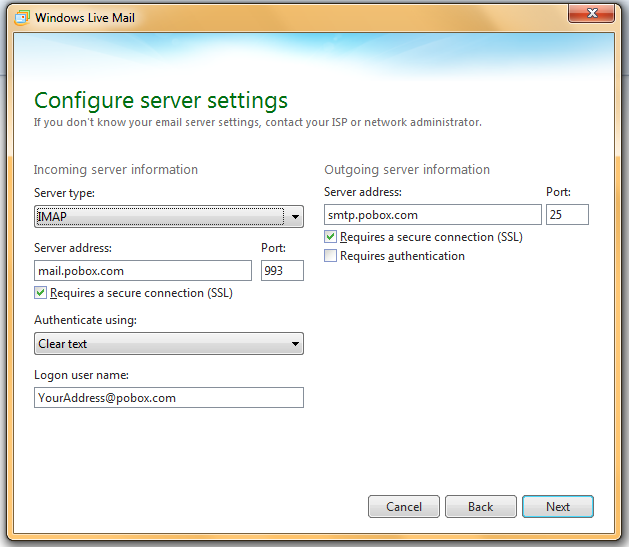This screenshot has height=547, width=629.
Task: Toggle incoming Requires a secure connection (SSL)
Action: click(41, 293)
